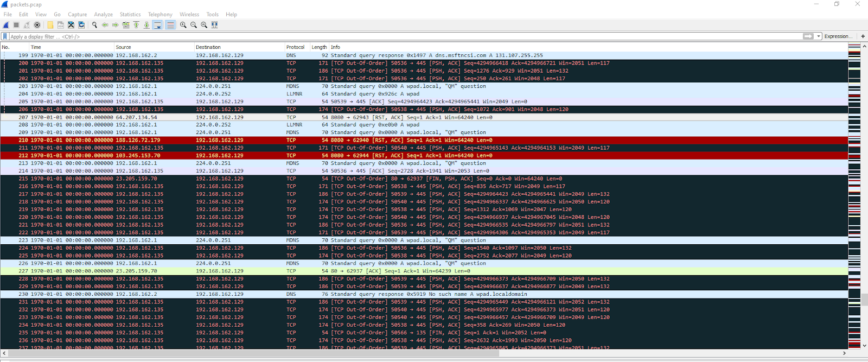Zoom in on packet list text

(183, 25)
